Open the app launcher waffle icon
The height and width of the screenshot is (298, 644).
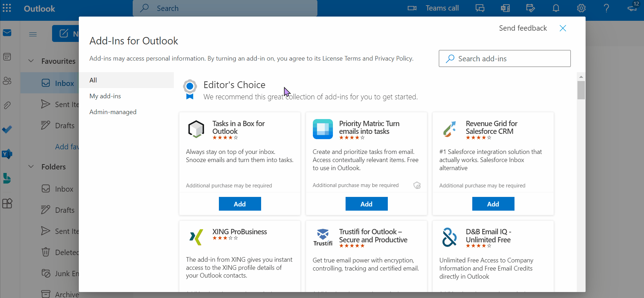point(7,8)
